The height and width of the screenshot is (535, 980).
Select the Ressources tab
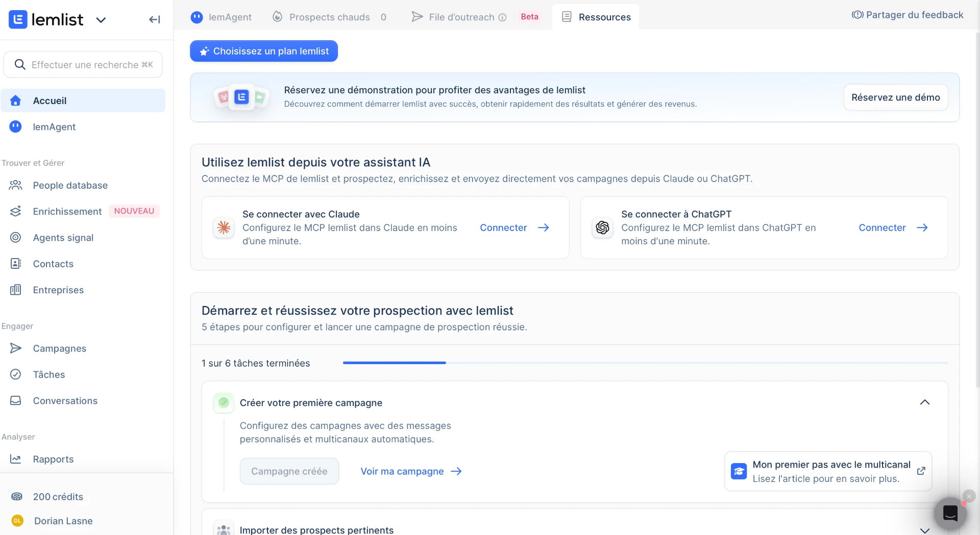[596, 17]
